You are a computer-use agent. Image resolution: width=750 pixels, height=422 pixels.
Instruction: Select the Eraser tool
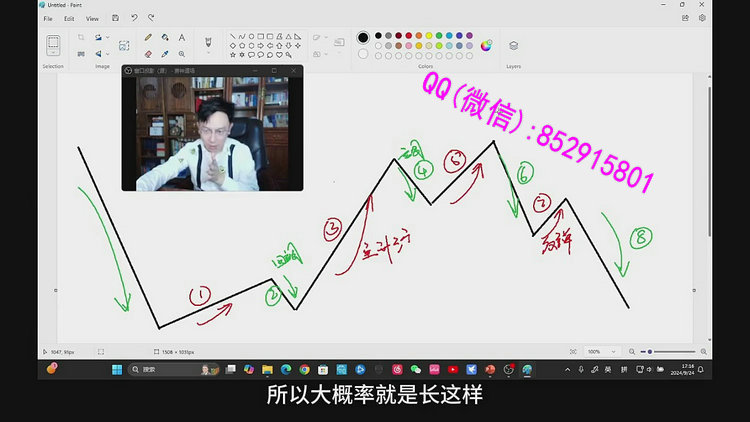pos(149,53)
